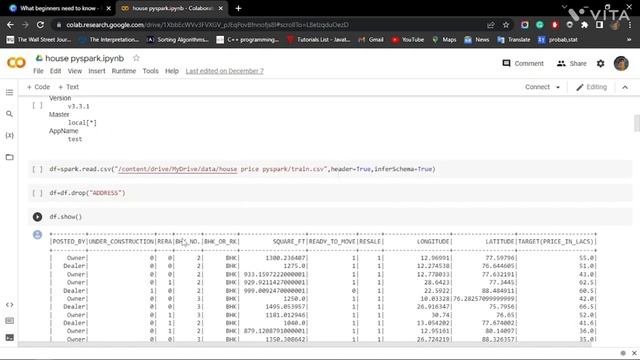The image size is (640, 360).
Task: Go forward with browser forward arrow
Action: click(25, 25)
